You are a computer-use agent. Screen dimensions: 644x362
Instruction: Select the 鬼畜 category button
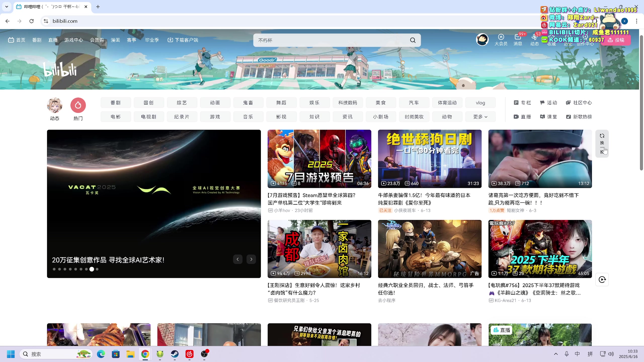click(x=248, y=103)
